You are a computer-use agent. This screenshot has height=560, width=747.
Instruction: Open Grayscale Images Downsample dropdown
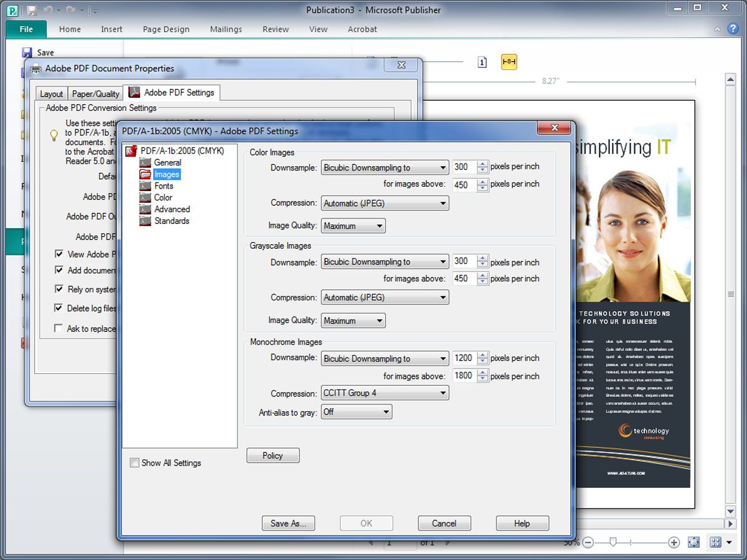pos(385,262)
